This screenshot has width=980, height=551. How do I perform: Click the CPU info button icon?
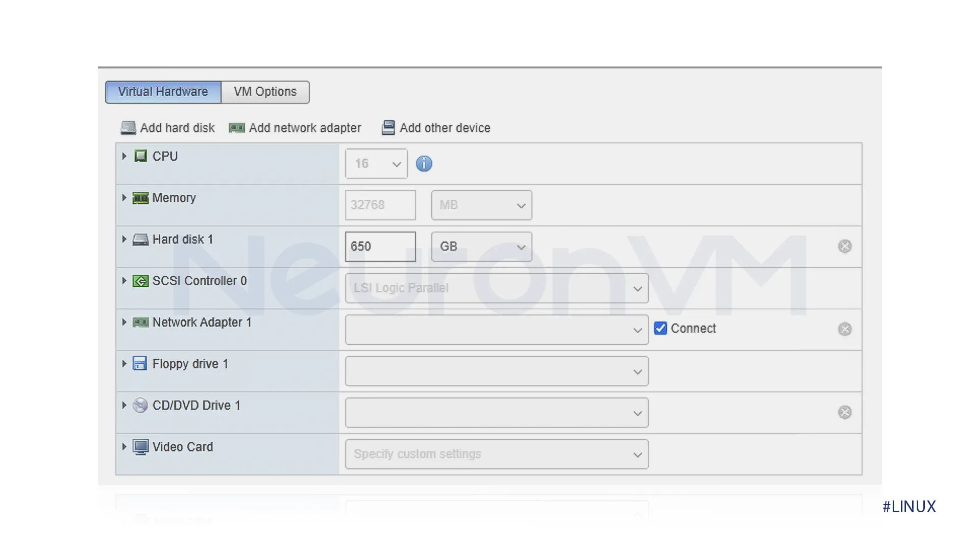click(x=424, y=163)
